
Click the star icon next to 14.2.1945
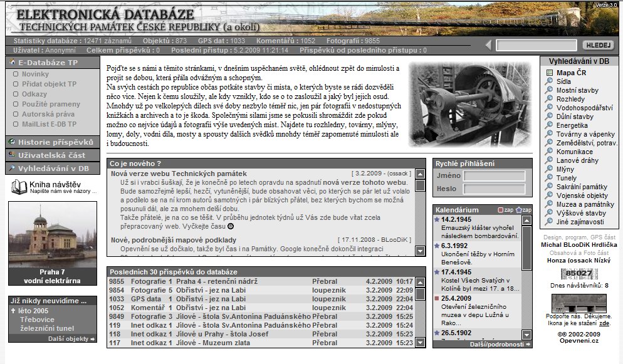point(437,219)
